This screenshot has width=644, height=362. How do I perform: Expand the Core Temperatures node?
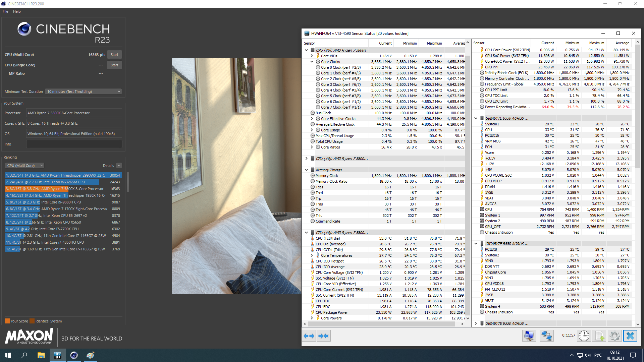pyautogui.click(x=312, y=255)
